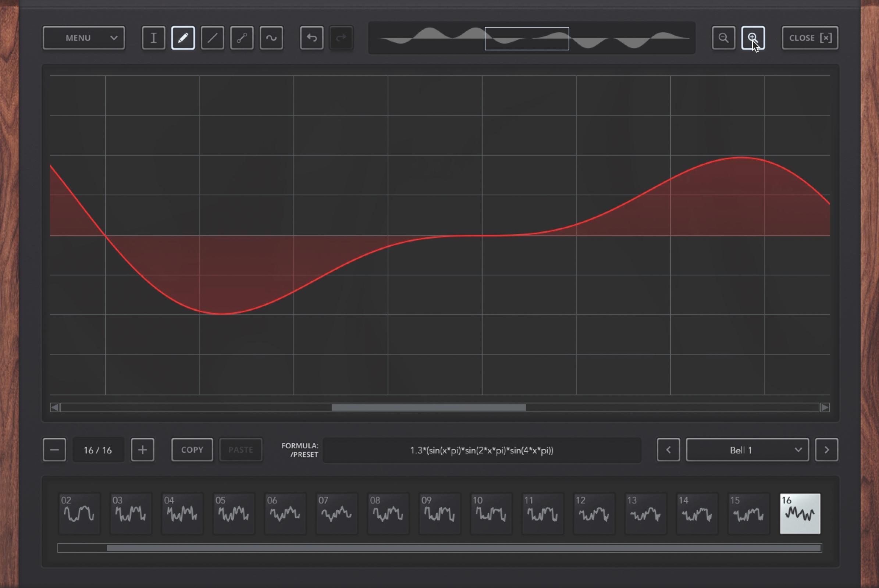Click the formula input field
This screenshot has height=588, width=879.
pyautogui.click(x=481, y=450)
